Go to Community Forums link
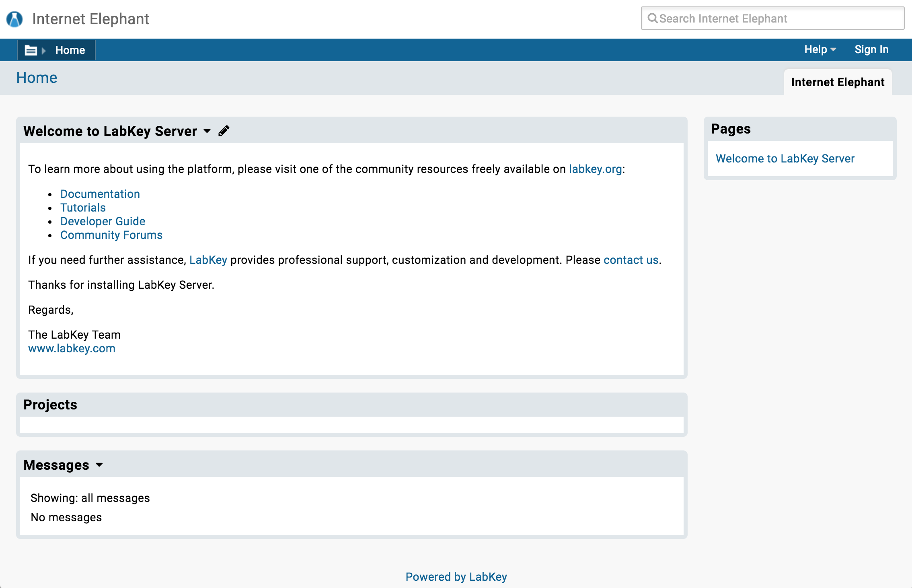Image resolution: width=912 pixels, height=588 pixels. (x=111, y=235)
